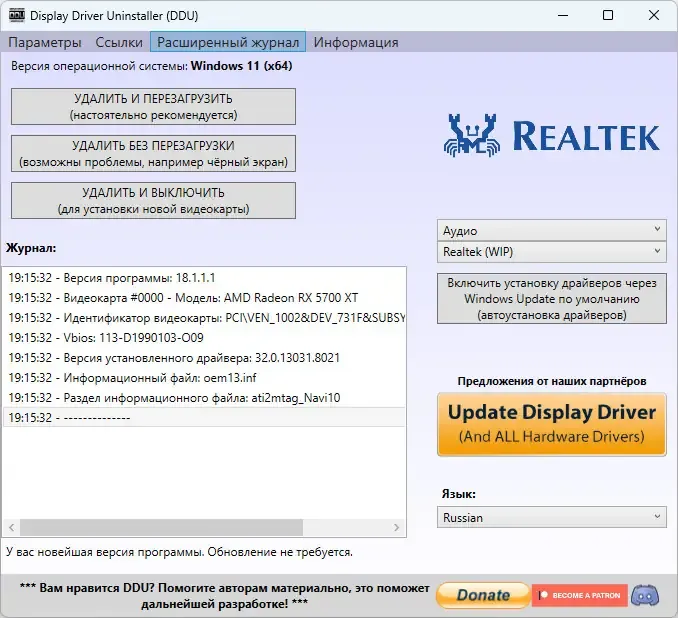Click the horizontal log scrollbar thumb
The image size is (678, 618).
click(x=161, y=527)
